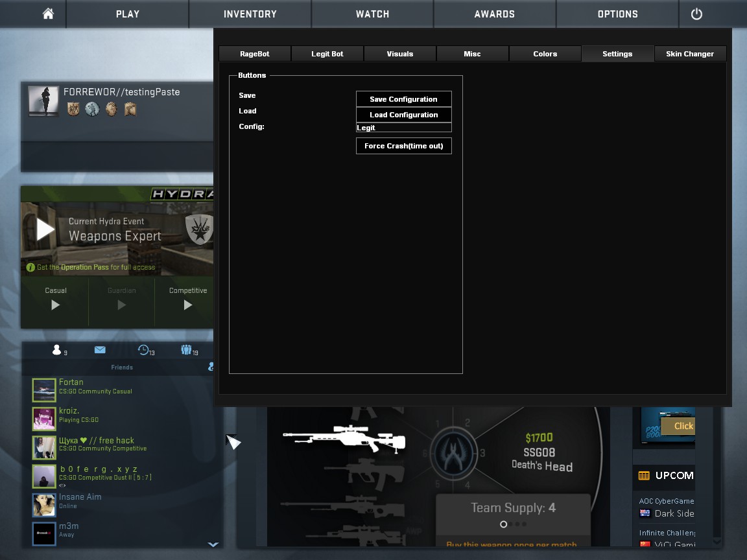Click the UPCOM calendar icon

click(644, 475)
